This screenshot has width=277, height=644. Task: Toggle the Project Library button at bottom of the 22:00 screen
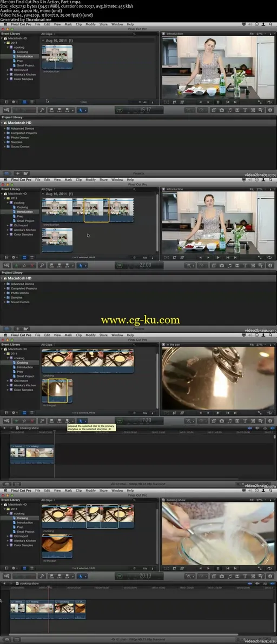click(6, 328)
